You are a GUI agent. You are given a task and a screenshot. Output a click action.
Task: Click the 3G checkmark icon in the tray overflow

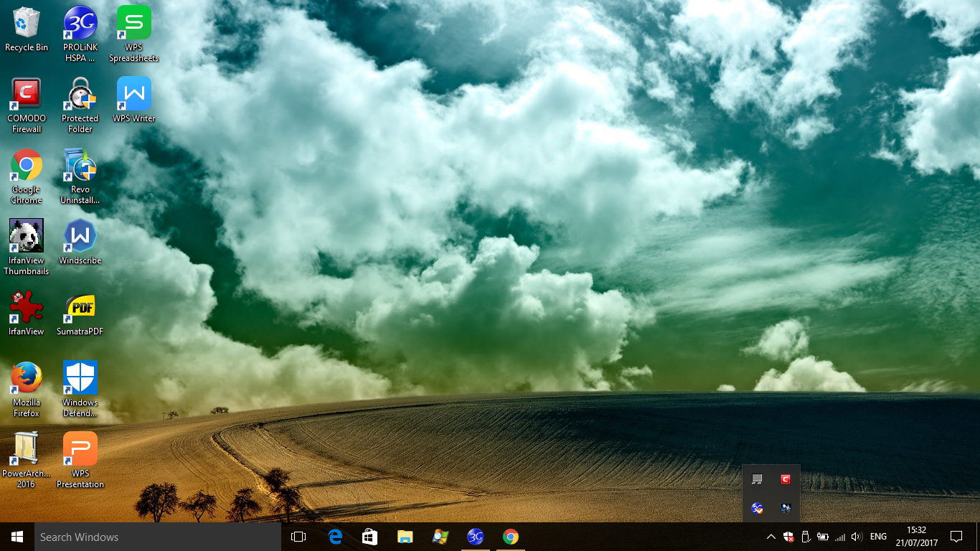pos(757,508)
